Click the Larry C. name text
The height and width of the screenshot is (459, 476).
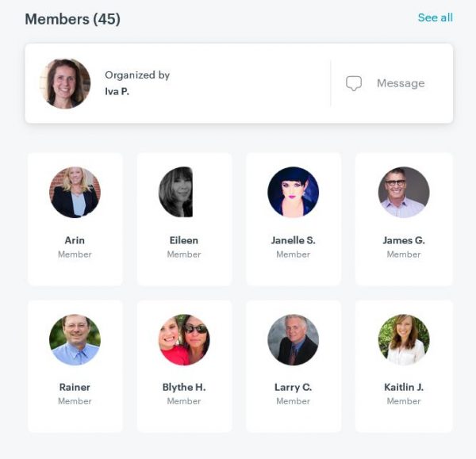[294, 387]
